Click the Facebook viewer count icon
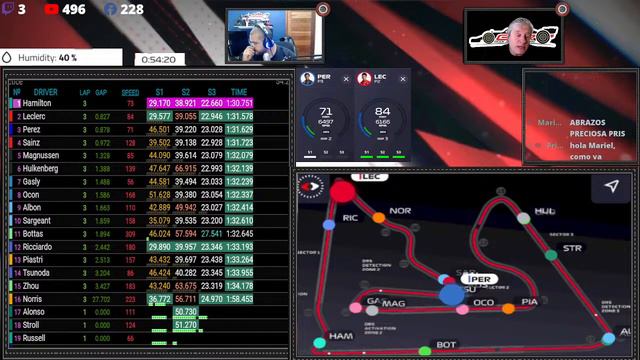Viewport: 640px width, 360px height. 111,9
